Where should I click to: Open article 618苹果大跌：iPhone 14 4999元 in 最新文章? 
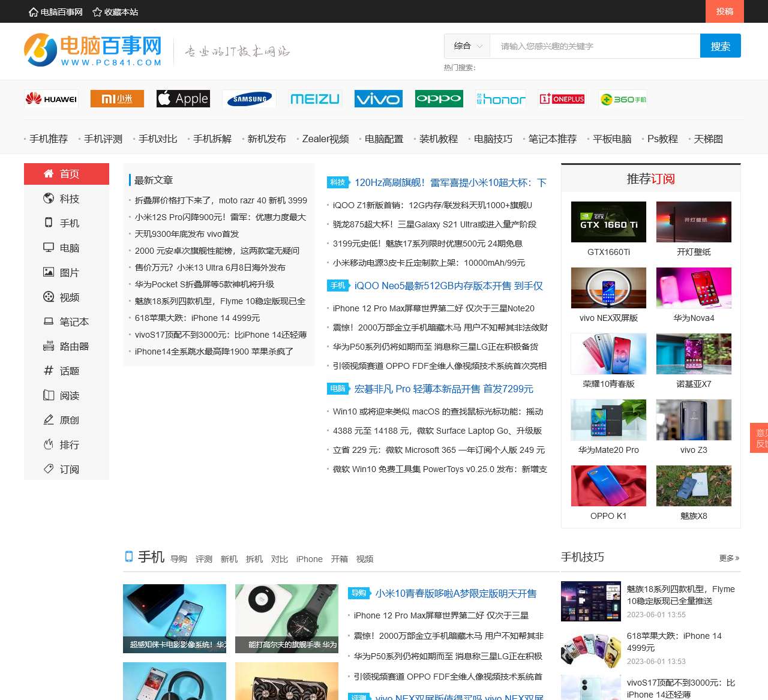(197, 318)
